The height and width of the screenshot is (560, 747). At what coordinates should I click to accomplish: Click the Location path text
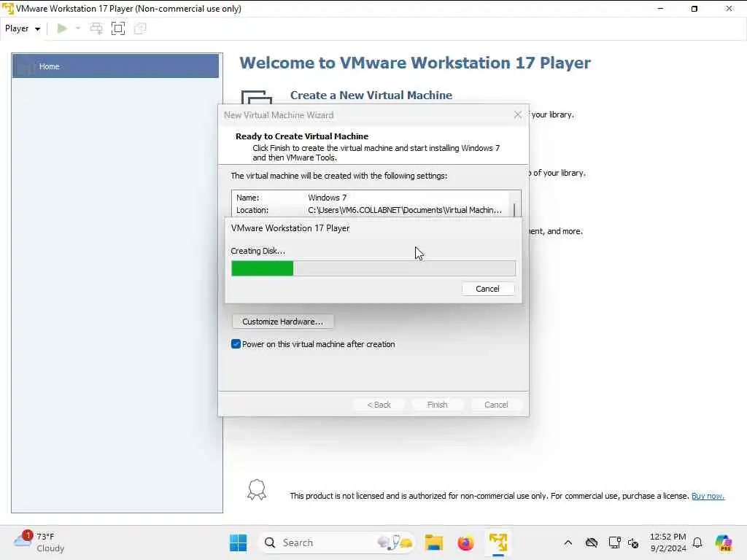point(404,210)
